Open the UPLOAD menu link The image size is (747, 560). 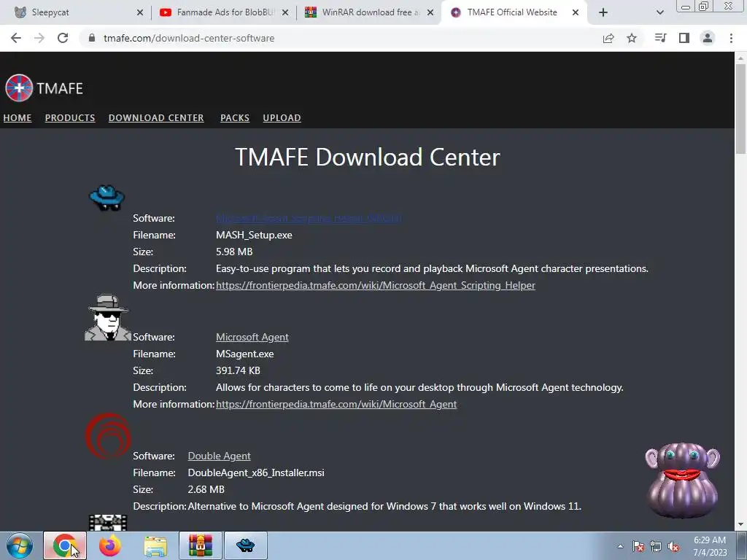[x=282, y=117]
